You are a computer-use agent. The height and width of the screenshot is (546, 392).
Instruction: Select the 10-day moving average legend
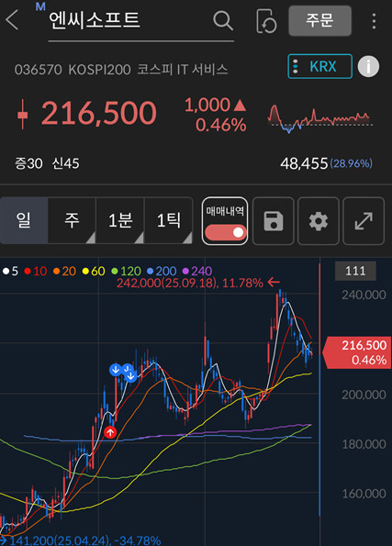36,271
